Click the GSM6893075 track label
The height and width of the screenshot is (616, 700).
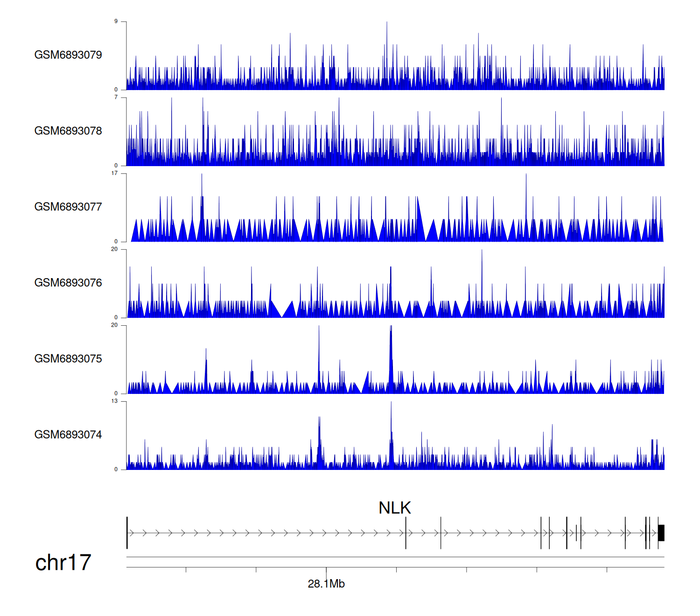pyautogui.click(x=68, y=359)
